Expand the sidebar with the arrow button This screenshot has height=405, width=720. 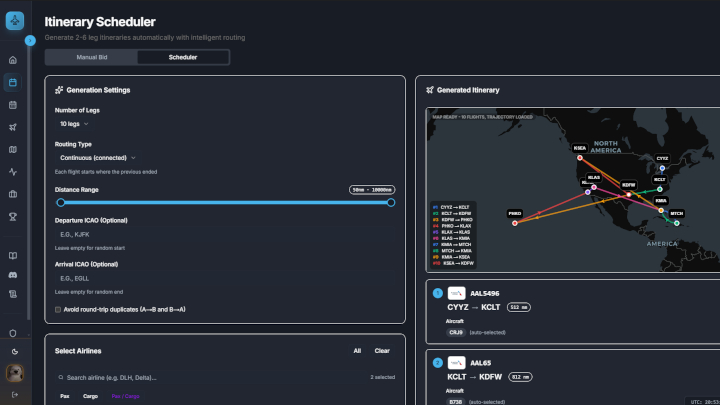click(x=30, y=41)
